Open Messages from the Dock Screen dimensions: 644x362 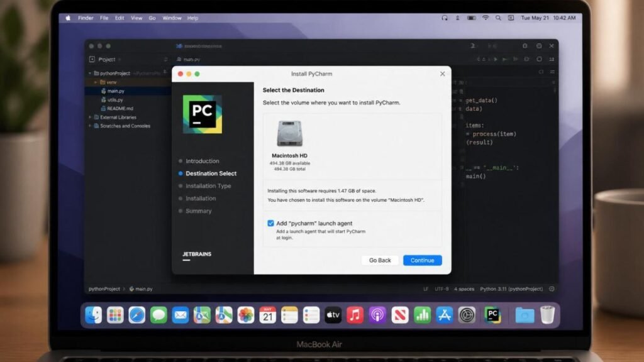[158, 315]
